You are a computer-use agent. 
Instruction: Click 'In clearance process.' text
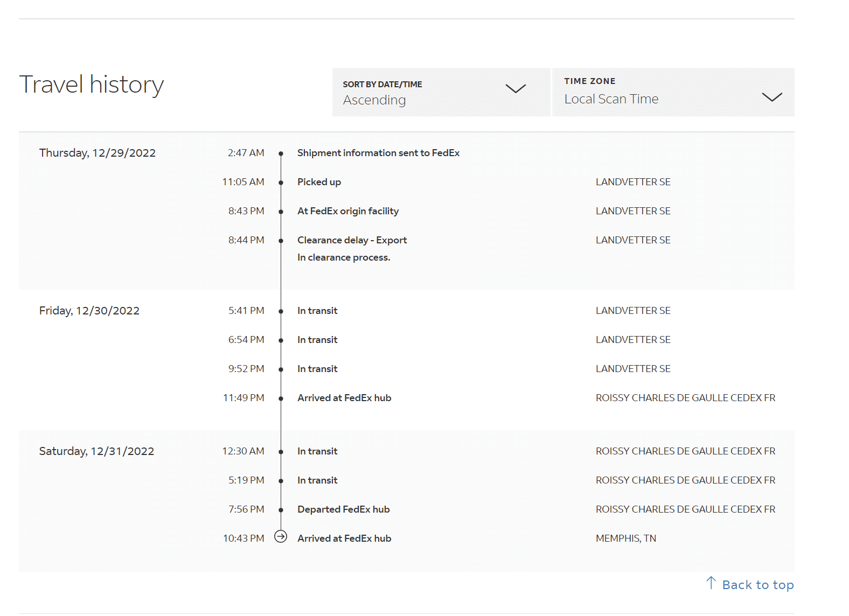click(x=344, y=257)
